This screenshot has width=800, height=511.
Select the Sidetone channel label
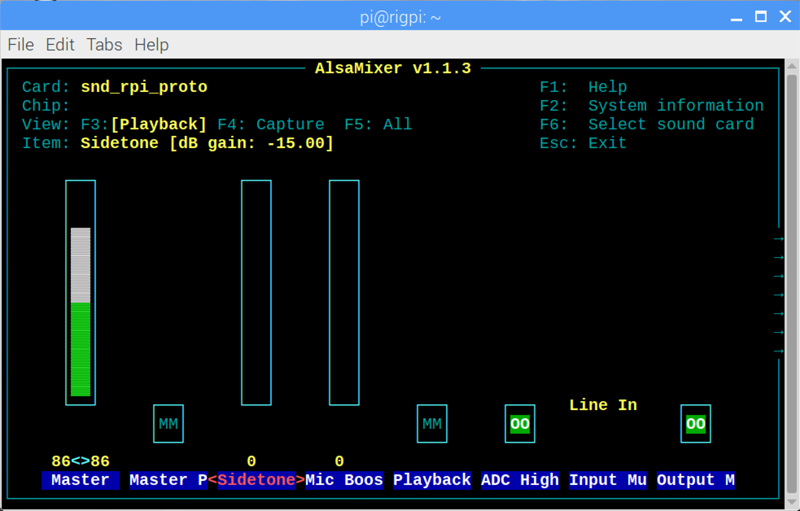(x=256, y=480)
